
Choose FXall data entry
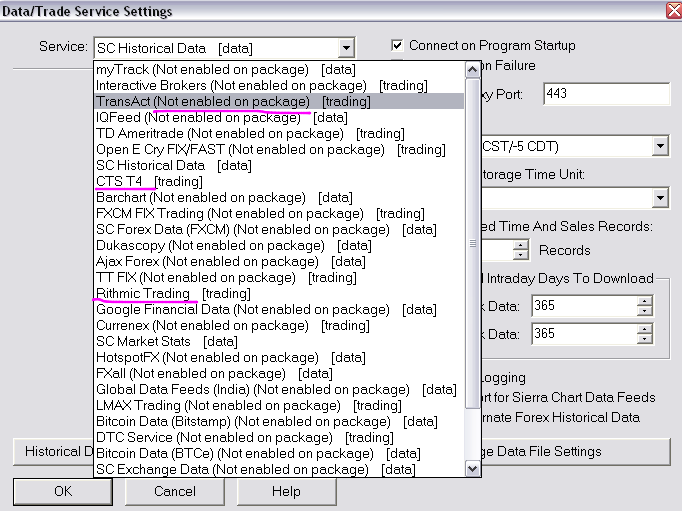[279, 374]
